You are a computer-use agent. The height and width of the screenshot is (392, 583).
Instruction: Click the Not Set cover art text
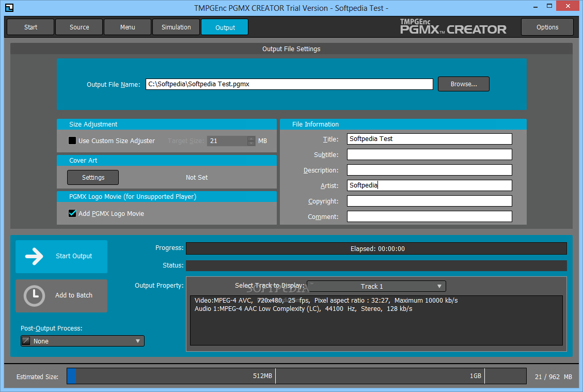point(197,177)
